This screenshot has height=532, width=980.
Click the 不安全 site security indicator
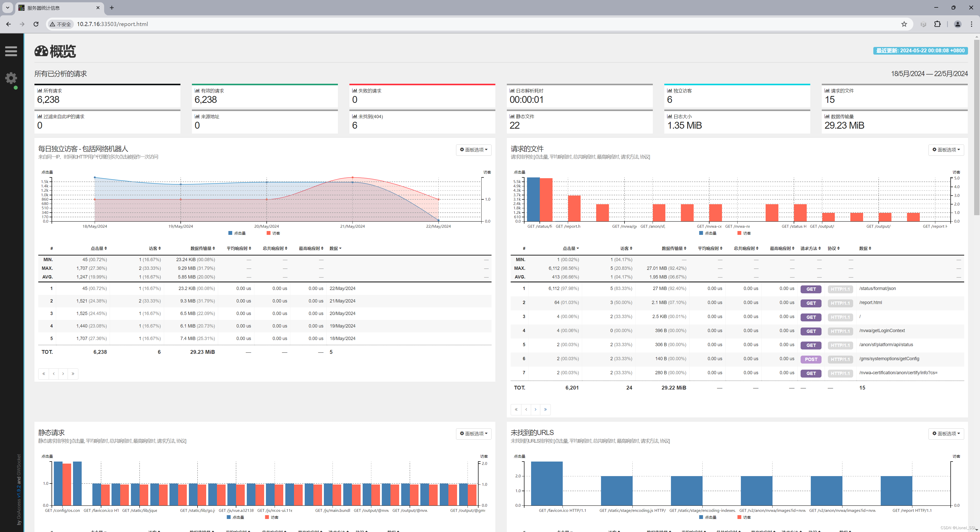pyautogui.click(x=61, y=24)
